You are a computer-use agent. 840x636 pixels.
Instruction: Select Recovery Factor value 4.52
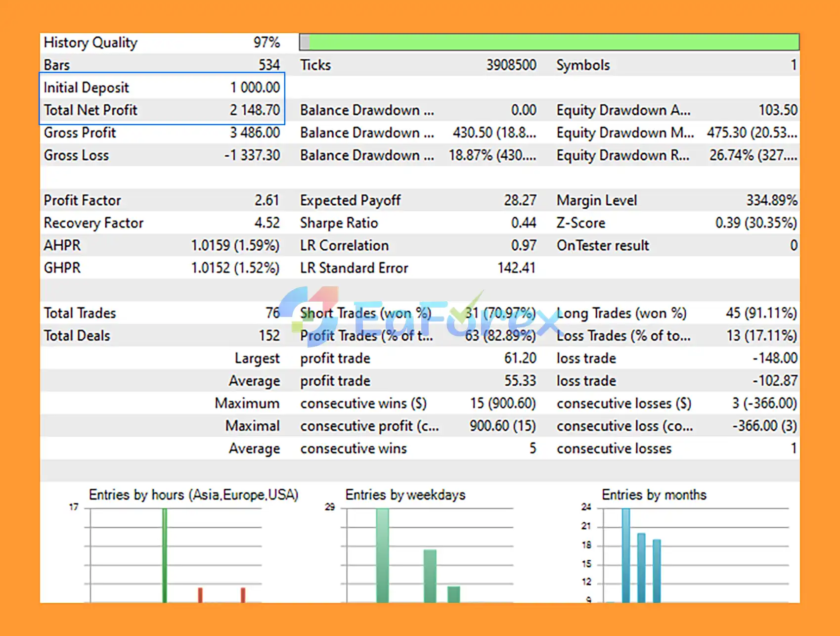point(267,223)
